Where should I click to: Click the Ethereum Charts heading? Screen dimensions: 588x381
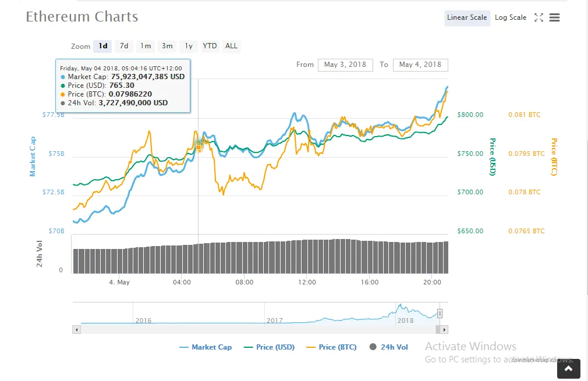82,17
